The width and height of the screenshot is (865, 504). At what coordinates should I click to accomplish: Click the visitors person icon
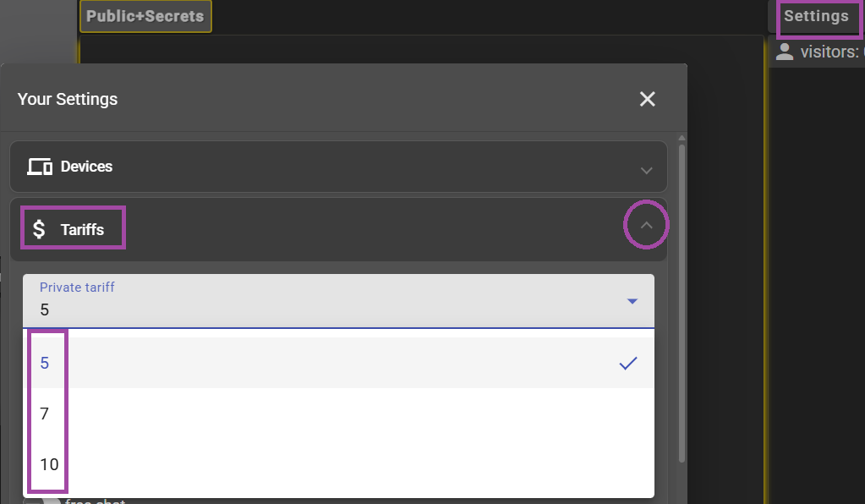[x=785, y=52]
